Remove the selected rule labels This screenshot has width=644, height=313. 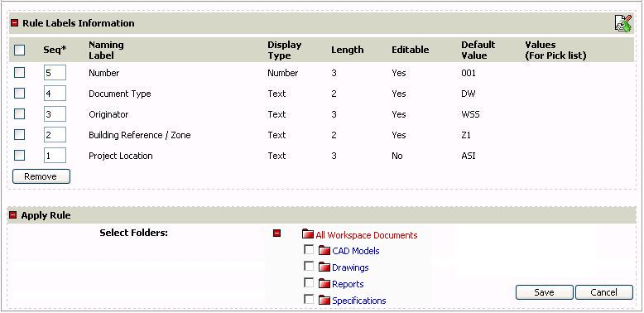point(41,176)
